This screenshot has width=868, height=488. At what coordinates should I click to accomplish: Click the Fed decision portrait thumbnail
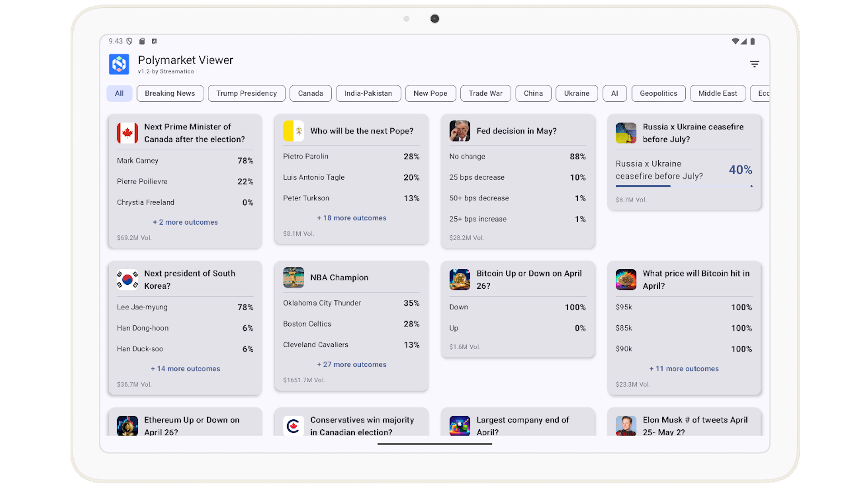[459, 131]
